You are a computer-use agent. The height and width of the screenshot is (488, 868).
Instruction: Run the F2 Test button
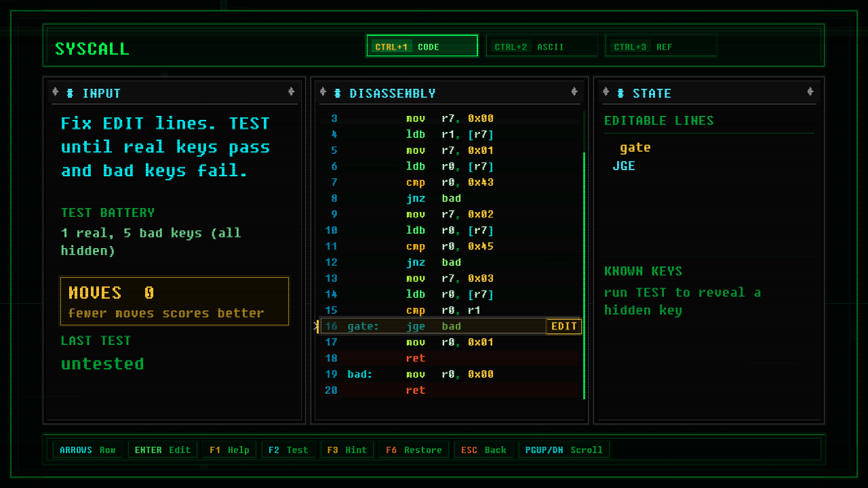tap(288, 450)
